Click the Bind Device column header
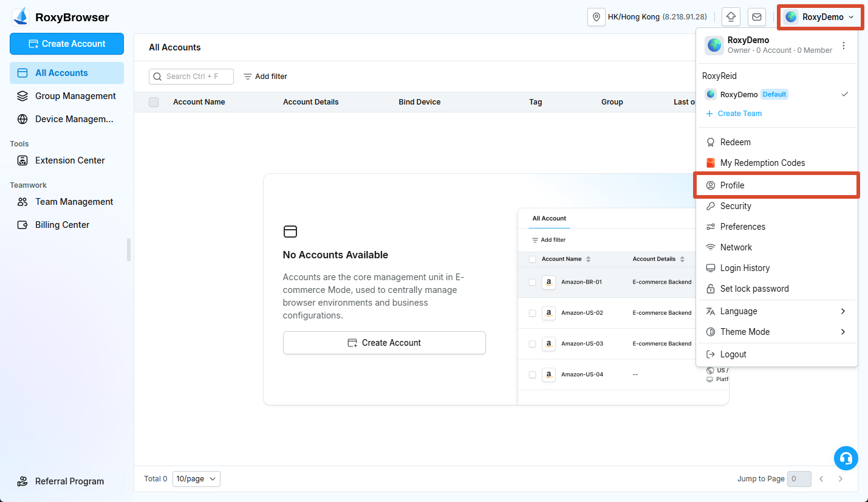The height and width of the screenshot is (502, 868). pos(420,102)
